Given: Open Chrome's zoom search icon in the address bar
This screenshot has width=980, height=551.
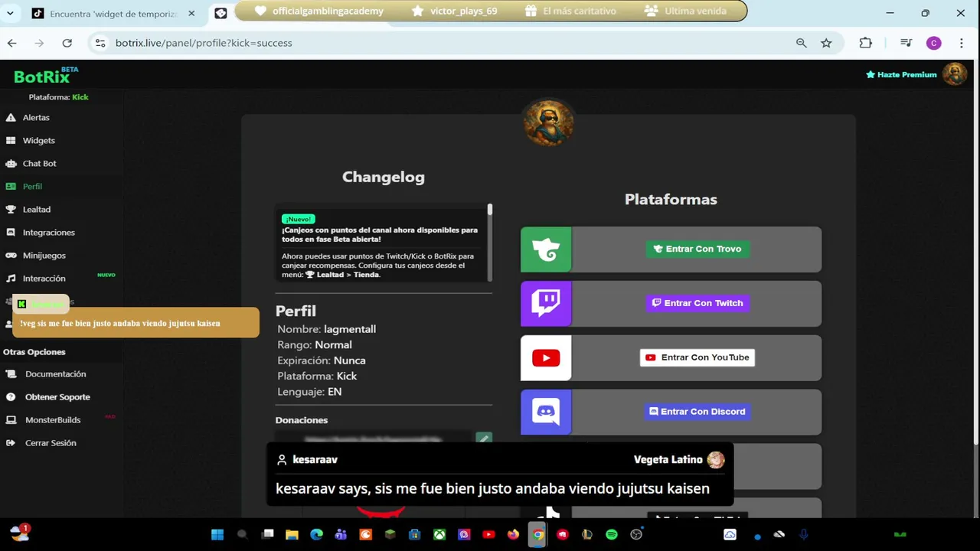Looking at the screenshot, I should [x=801, y=43].
